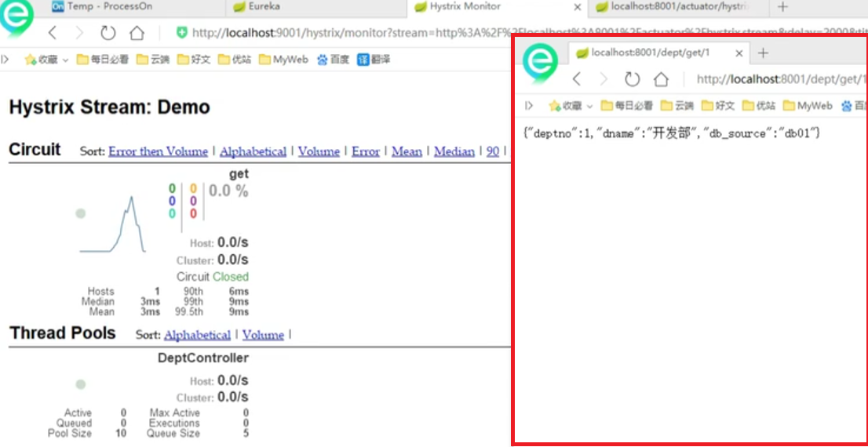Sort thread pools Alphabetical
868x447 pixels.
[x=197, y=335]
